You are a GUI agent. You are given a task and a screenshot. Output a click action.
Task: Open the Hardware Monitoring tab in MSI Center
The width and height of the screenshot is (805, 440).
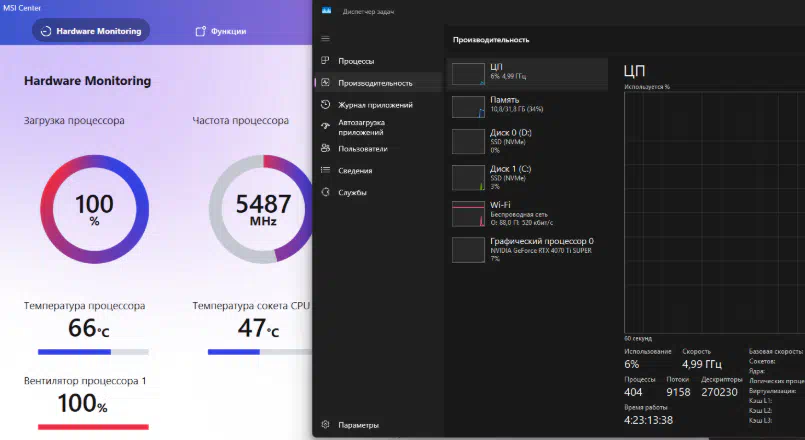(x=91, y=31)
